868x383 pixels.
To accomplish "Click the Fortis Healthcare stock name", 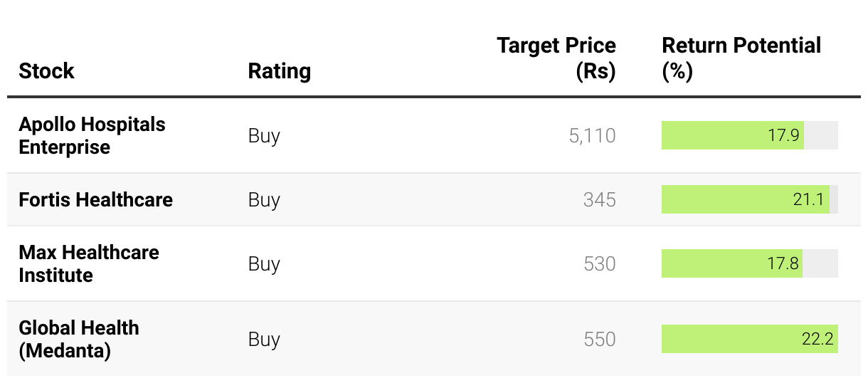I will (95, 199).
